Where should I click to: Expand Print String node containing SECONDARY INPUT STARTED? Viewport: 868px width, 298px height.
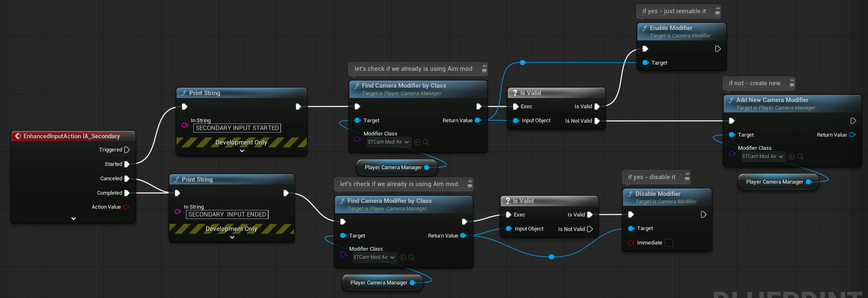pyautogui.click(x=242, y=151)
